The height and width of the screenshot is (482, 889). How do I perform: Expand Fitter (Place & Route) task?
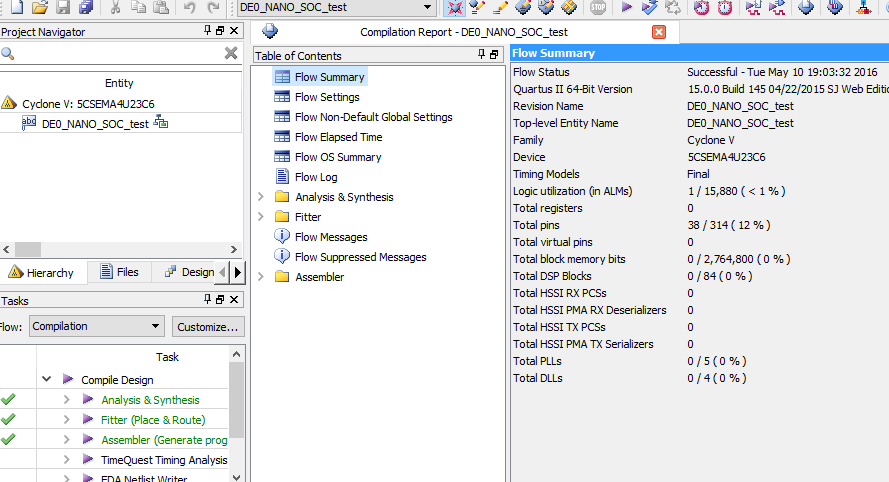coord(66,420)
